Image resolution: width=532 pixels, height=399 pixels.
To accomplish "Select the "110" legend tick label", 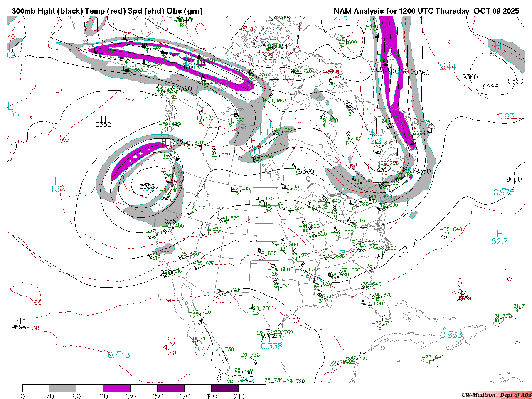I will (x=103, y=396).
